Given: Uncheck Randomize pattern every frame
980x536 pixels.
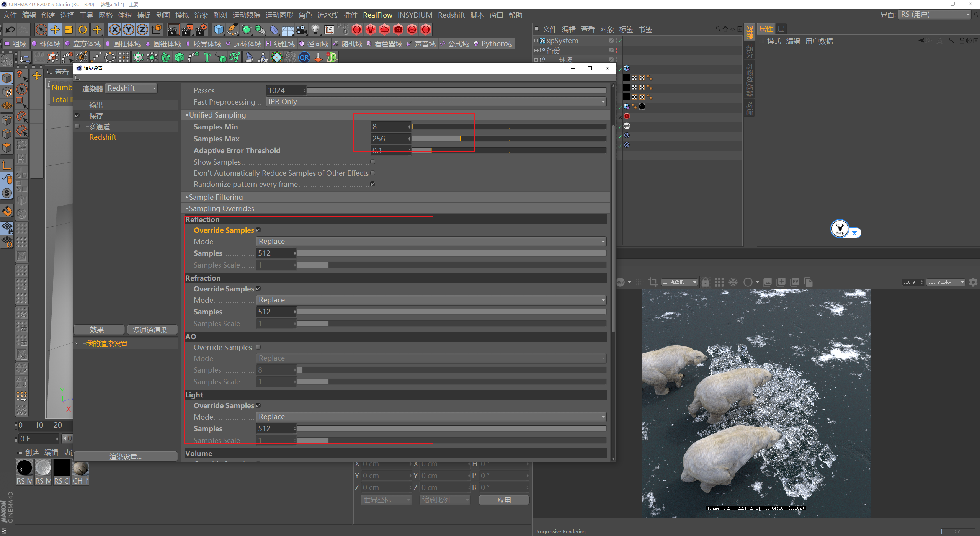Looking at the screenshot, I should click(x=372, y=184).
